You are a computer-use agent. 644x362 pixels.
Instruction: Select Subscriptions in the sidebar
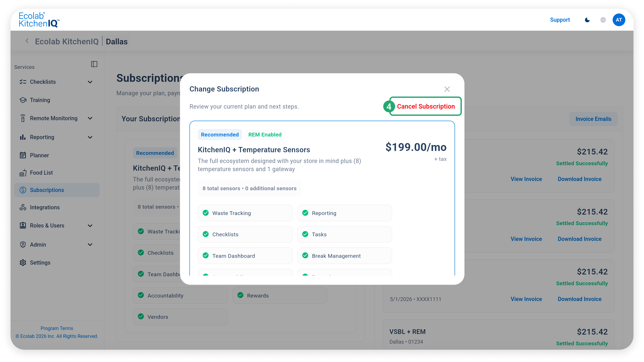pyautogui.click(x=57, y=190)
